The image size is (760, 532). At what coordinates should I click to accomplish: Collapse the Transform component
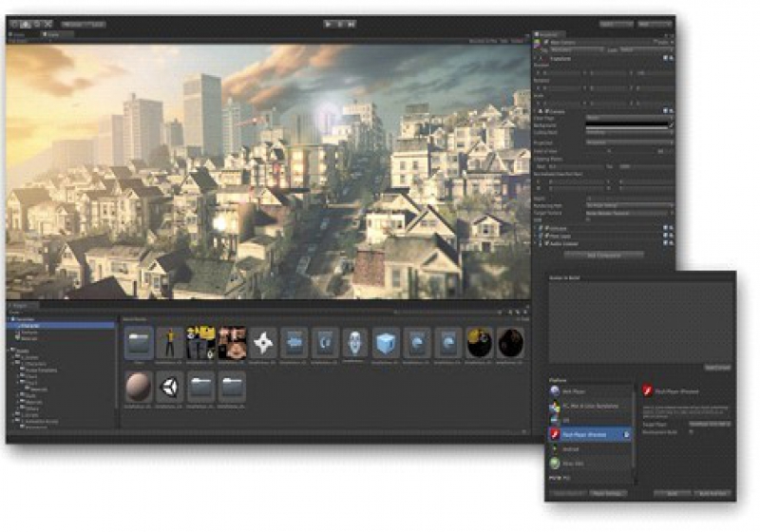(537, 59)
